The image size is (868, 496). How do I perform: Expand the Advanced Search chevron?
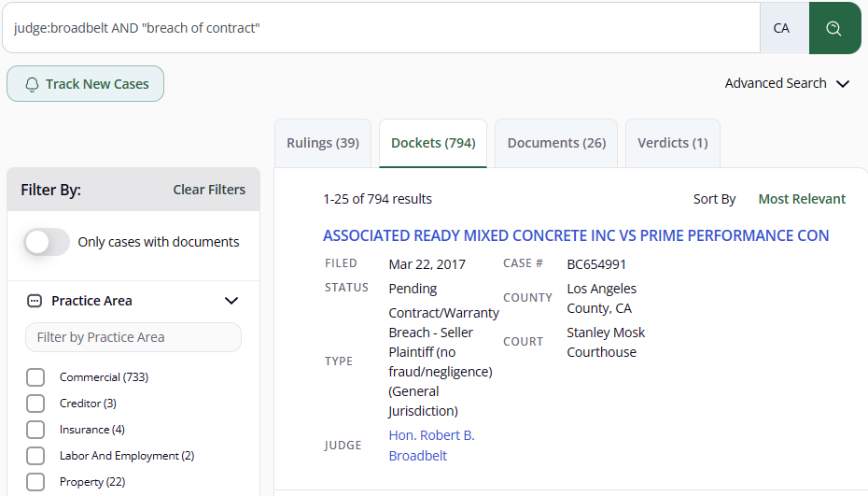click(843, 84)
